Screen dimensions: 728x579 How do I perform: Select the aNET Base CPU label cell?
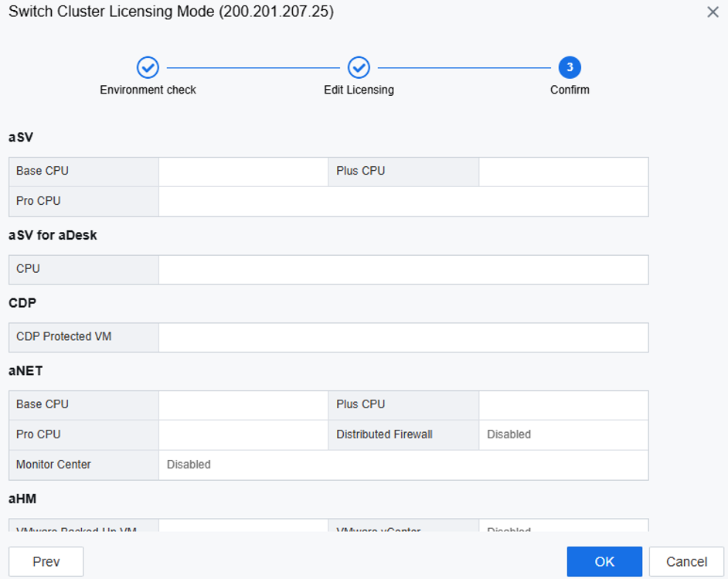point(83,405)
